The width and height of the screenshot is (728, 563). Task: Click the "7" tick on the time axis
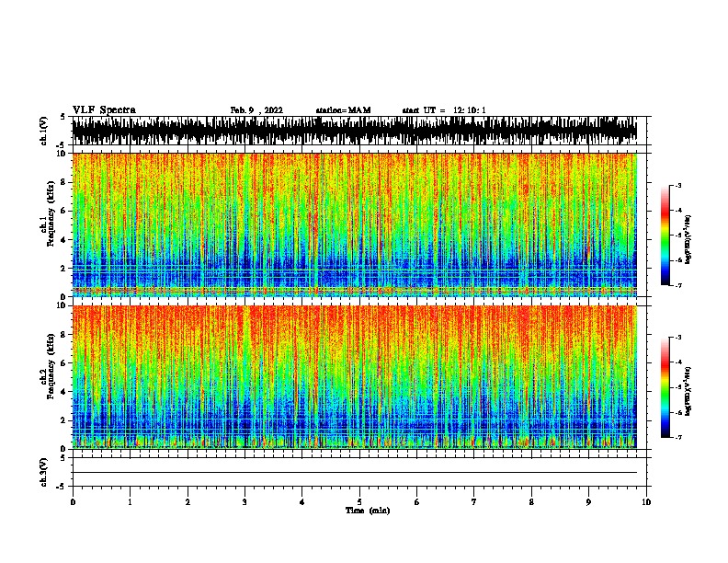[x=474, y=502]
